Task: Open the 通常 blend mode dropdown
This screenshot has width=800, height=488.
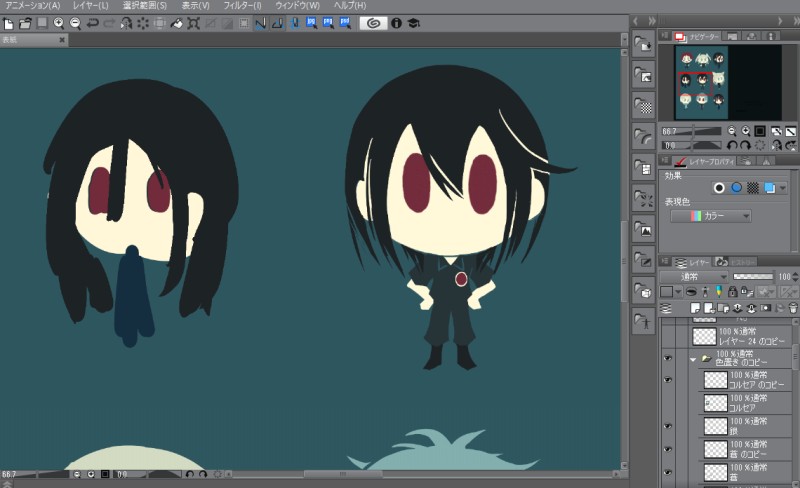Action: 694,277
